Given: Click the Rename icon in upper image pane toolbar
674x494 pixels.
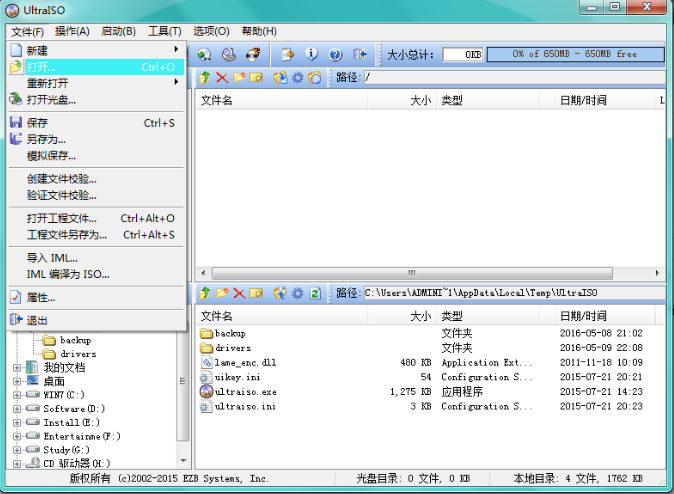Looking at the screenshot, I should (x=256, y=77).
